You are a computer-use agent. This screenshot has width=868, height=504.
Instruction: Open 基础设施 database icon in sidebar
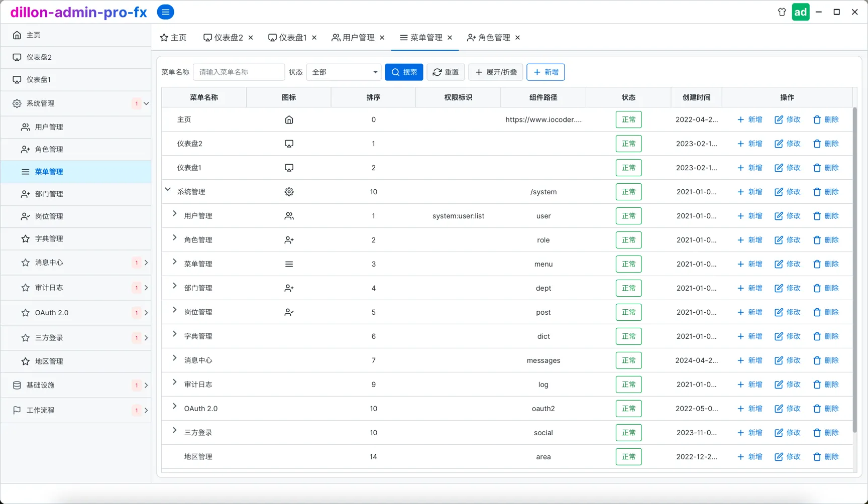click(17, 385)
